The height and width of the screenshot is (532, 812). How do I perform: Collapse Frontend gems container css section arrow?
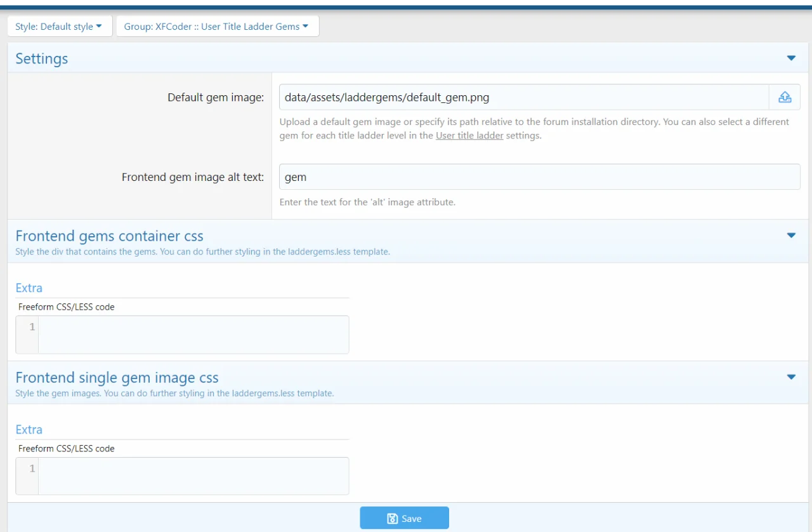(x=791, y=236)
